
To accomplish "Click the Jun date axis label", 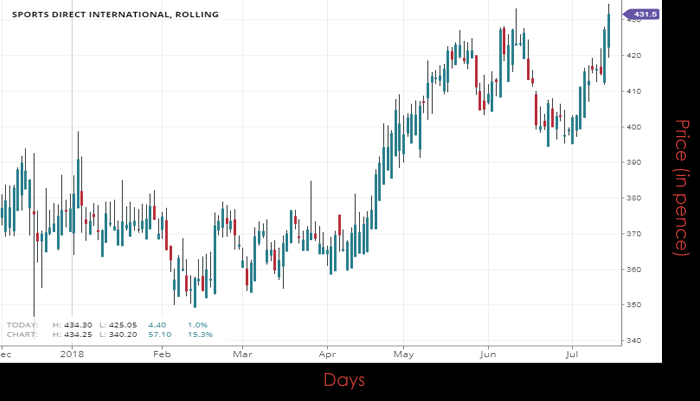I will click(487, 353).
